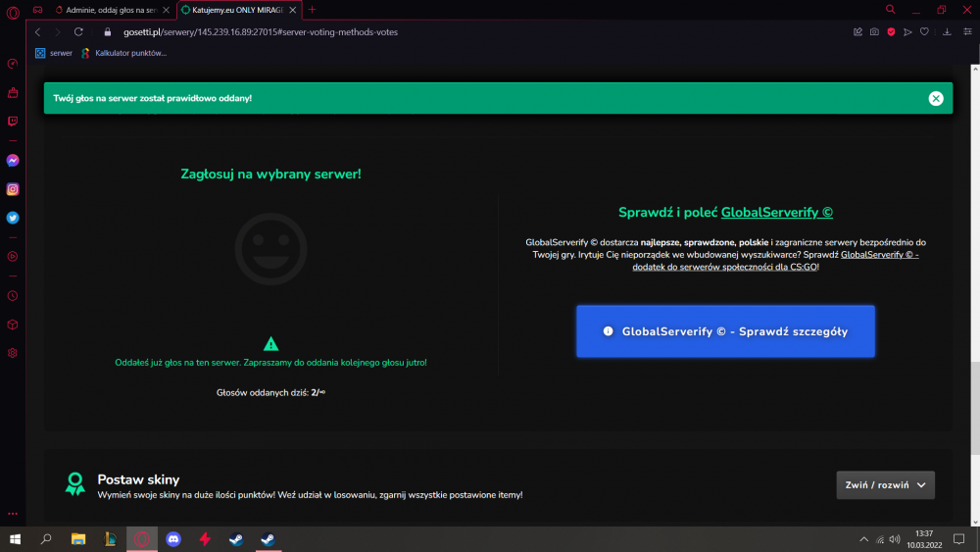This screenshot has height=552, width=980.
Task: Close the 'Adminie, oddaj głos' tab
Action: [167, 10]
